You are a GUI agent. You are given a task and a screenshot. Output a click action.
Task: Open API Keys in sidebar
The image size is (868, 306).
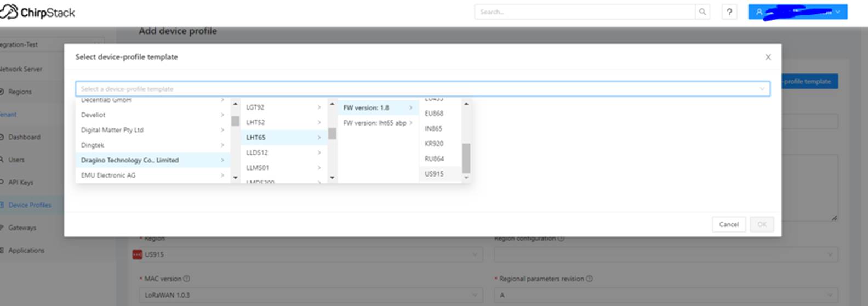(21, 182)
